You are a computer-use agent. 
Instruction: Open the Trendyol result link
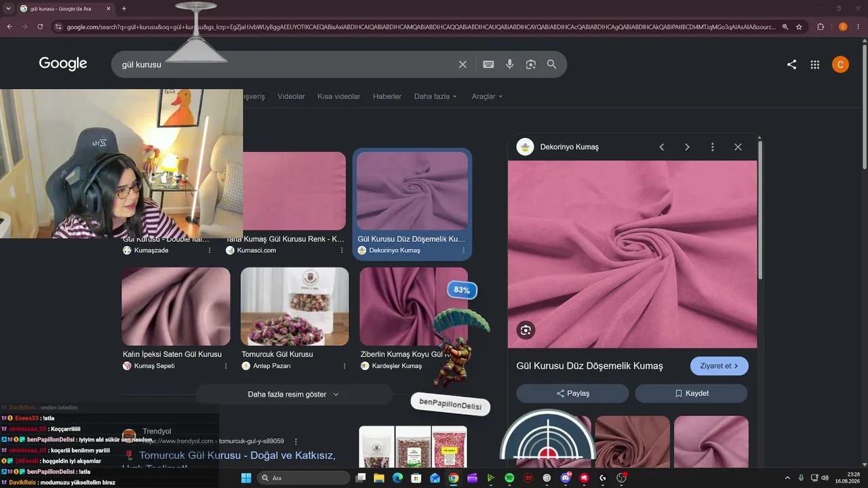coord(157,432)
